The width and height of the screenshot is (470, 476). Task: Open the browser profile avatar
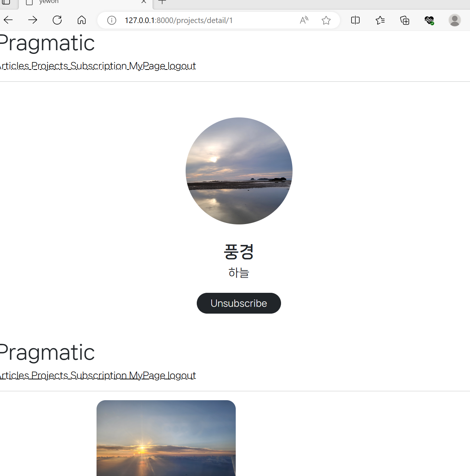(455, 20)
